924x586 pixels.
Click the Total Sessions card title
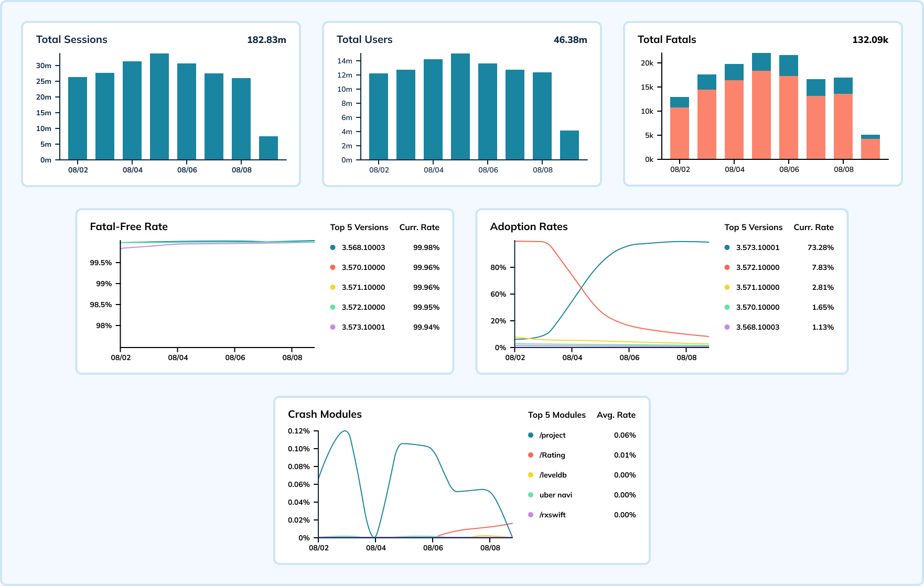click(72, 39)
